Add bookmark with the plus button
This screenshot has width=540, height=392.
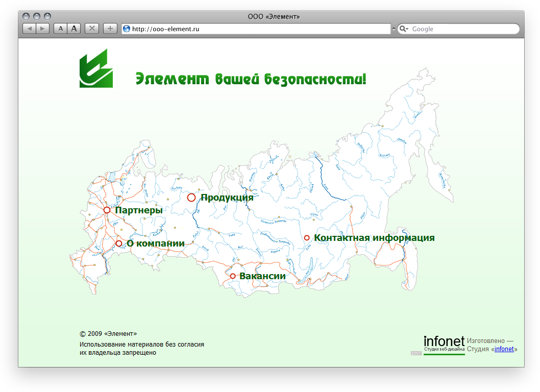(x=110, y=29)
